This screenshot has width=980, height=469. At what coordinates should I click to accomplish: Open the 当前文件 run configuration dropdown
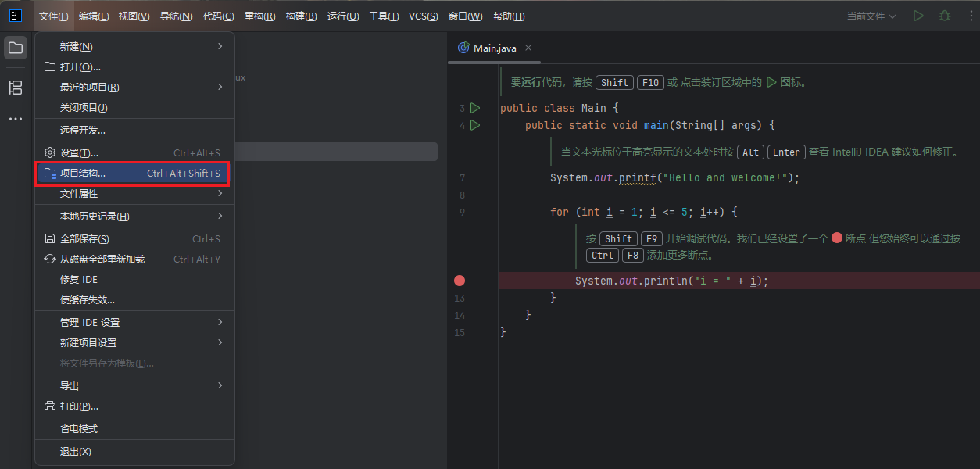pos(871,16)
